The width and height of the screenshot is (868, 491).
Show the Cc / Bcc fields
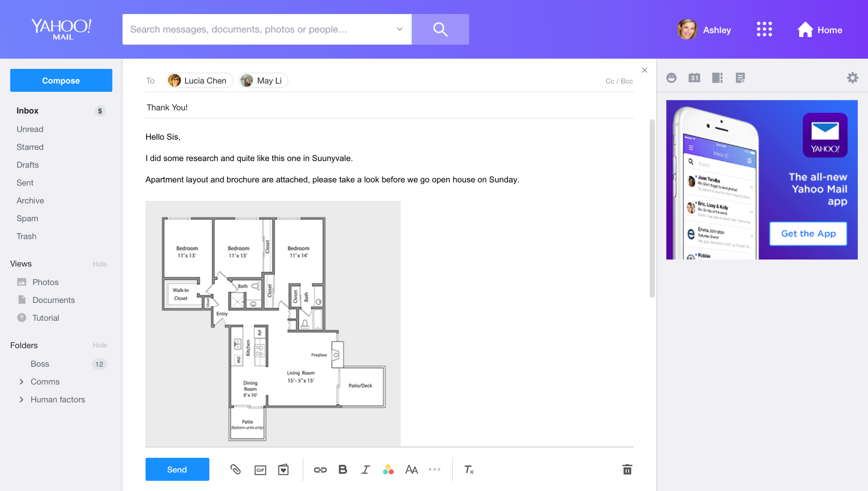(x=619, y=81)
